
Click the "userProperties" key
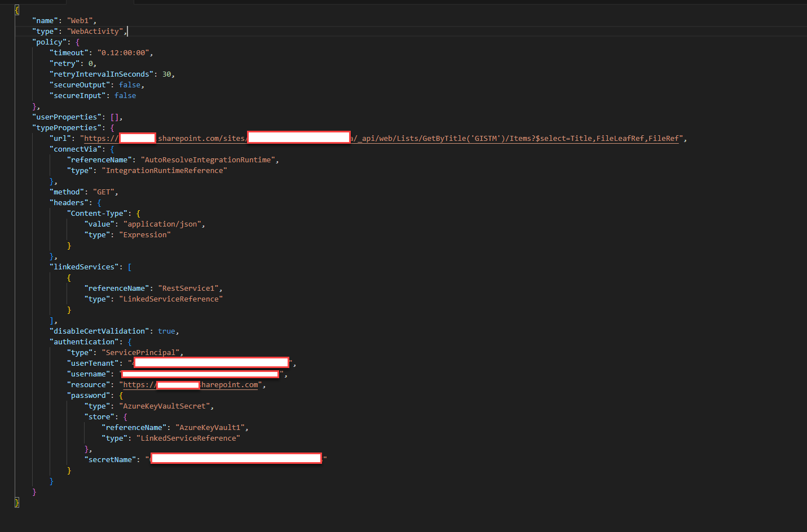(x=67, y=117)
